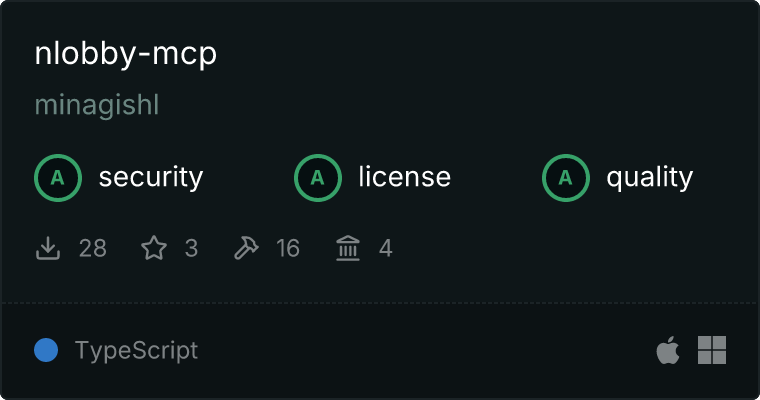Click the downloads arrow icon
The width and height of the screenshot is (760, 400).
pos(48,248)
